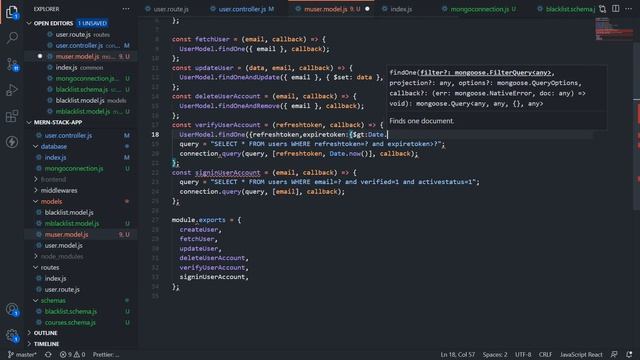Click the open changes compare icon

point(602,9)
